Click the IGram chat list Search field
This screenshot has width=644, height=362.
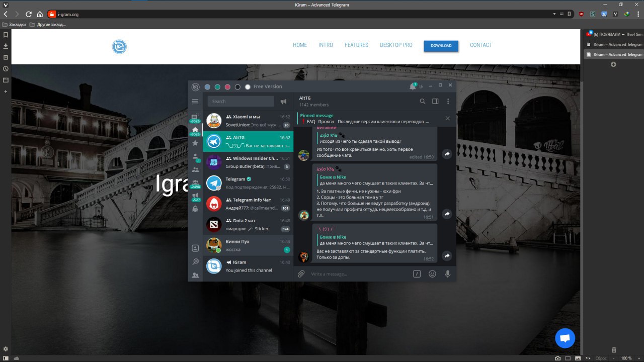[x=240, y=101]
